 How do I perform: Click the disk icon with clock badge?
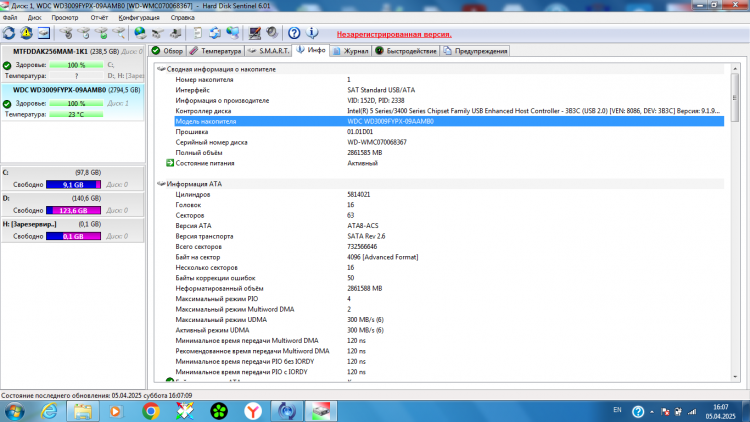tap(84, 33)
